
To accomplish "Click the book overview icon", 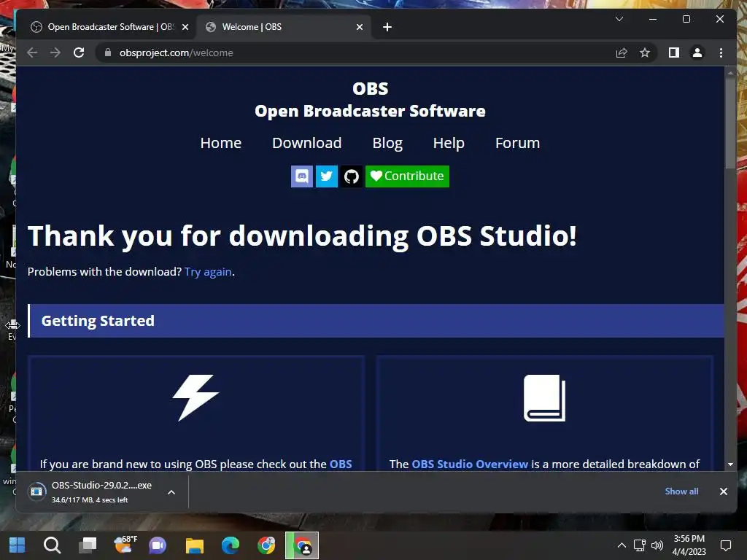I will pos(544,398).
